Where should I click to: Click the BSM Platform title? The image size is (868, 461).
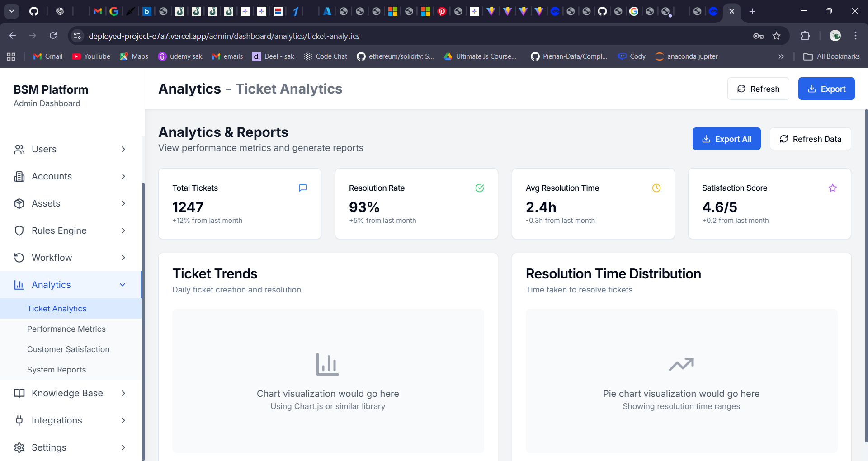(51, 89)
